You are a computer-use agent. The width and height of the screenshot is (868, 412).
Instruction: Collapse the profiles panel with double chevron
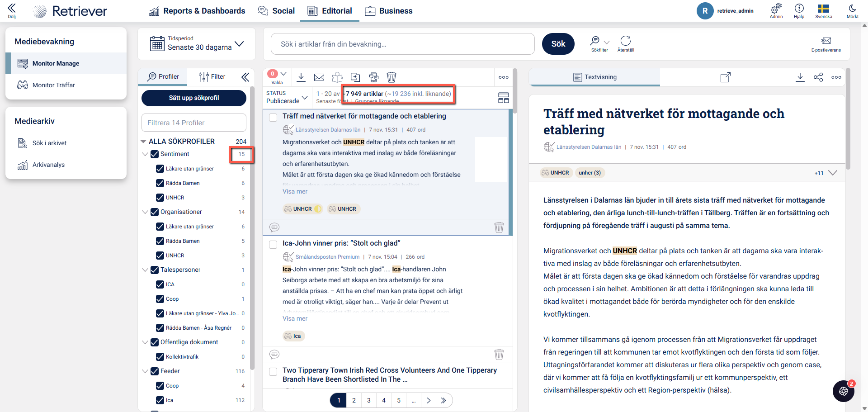click(x=245, y=77)
